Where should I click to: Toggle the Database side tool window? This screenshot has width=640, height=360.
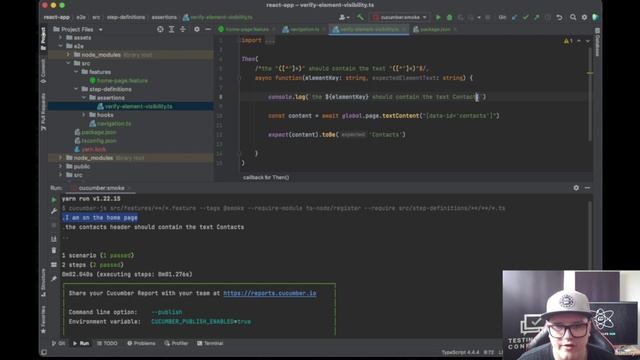point(597,42)
